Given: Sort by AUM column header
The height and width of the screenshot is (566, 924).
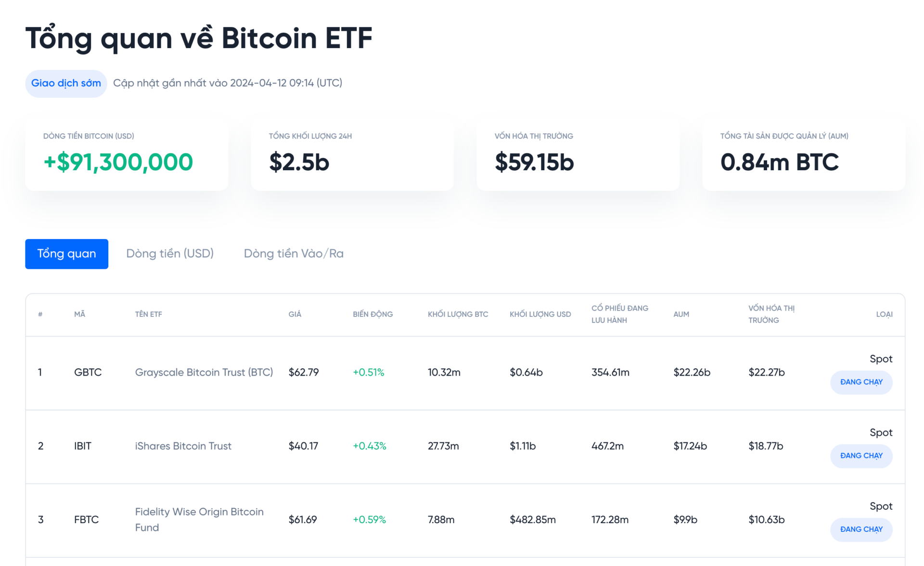Looking at the screenshot, I should pos(681,314).
